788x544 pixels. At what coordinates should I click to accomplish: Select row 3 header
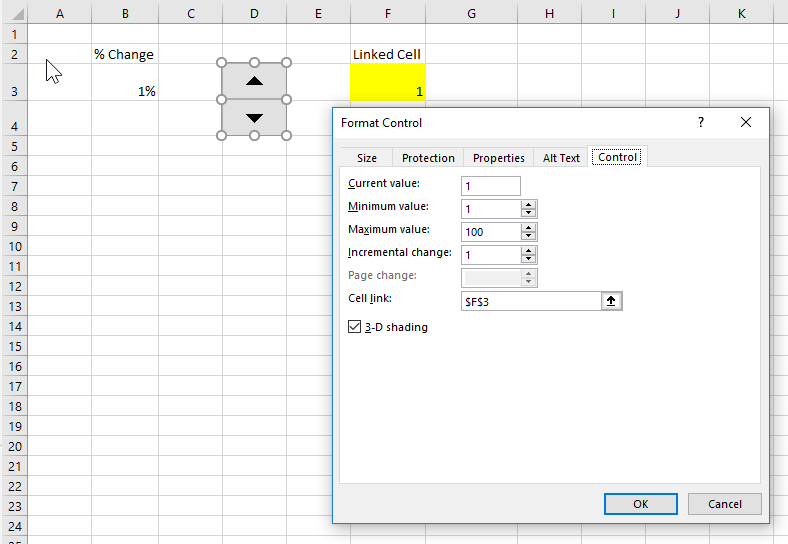[x=15, y=82]
